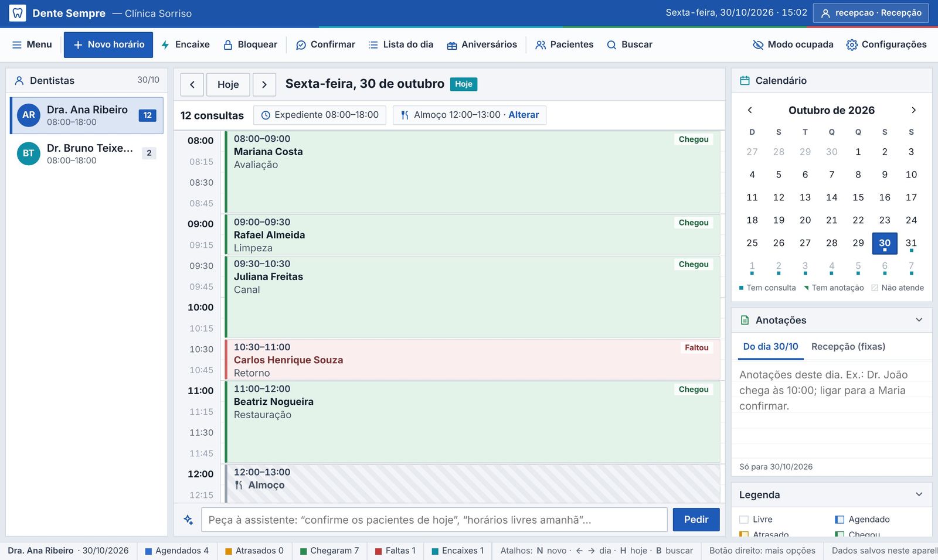938x560 pixels.
Task: Click the assistant sparkle icon
Action: coord(188,520)
